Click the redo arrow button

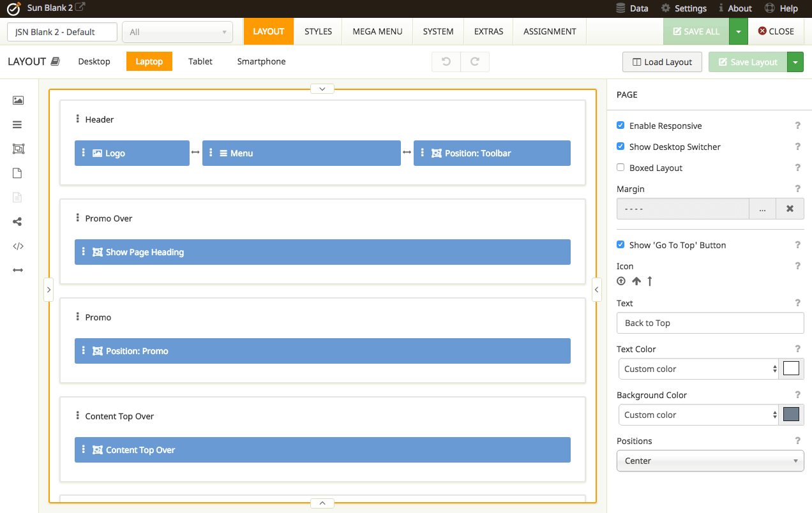coord(475,62)
